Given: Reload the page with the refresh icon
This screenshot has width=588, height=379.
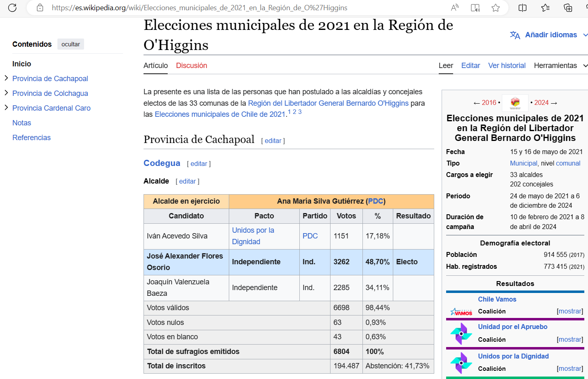Looking at the screenshot, I should click(12, 8).
